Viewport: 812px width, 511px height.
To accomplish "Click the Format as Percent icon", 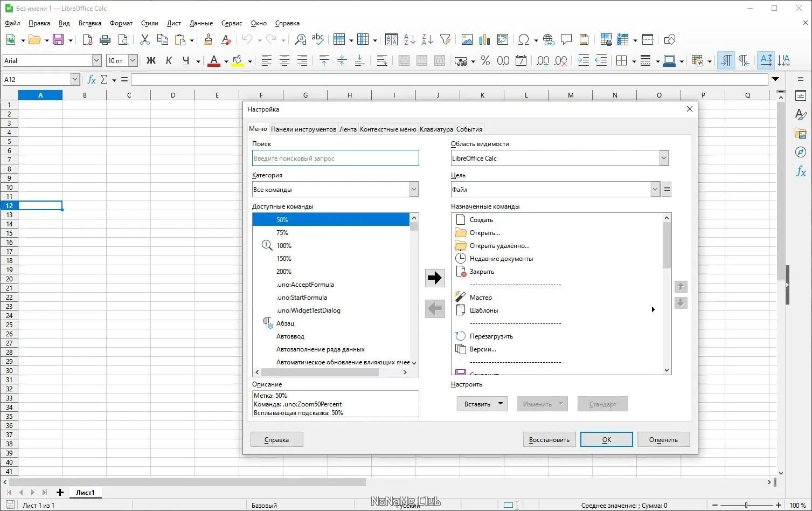I will click(485, 61).
